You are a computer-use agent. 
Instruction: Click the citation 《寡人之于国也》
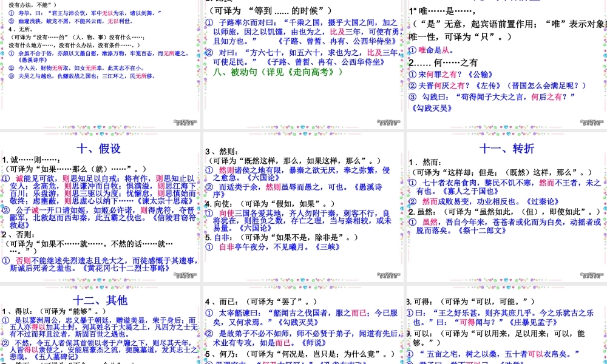coord(471,191)
